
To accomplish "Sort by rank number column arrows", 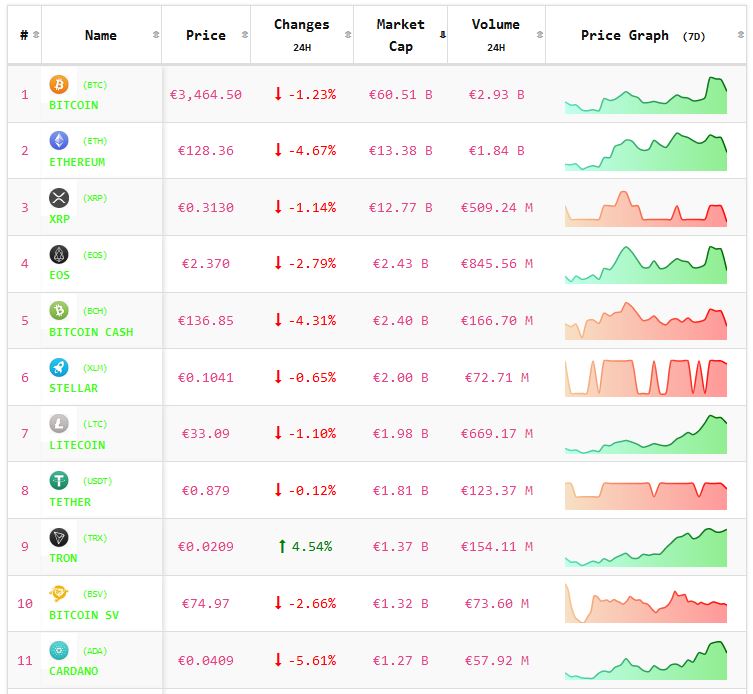I will pyautogui.click(x=37, y=35).
